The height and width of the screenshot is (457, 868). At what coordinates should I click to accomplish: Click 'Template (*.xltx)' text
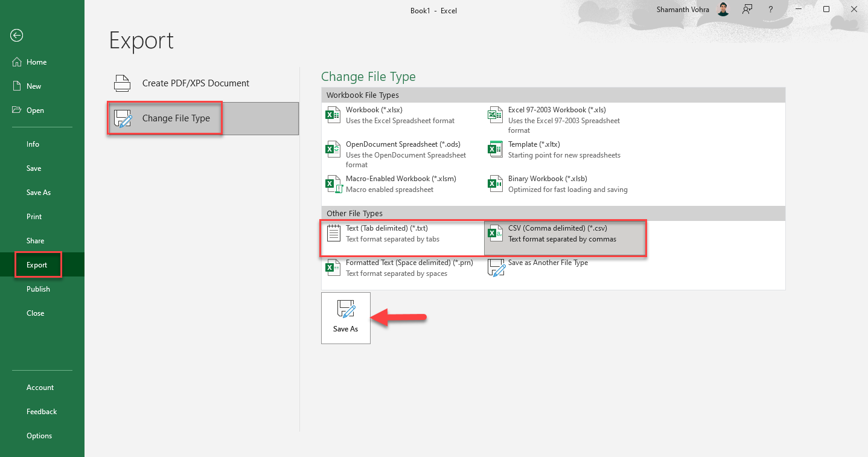534,144
